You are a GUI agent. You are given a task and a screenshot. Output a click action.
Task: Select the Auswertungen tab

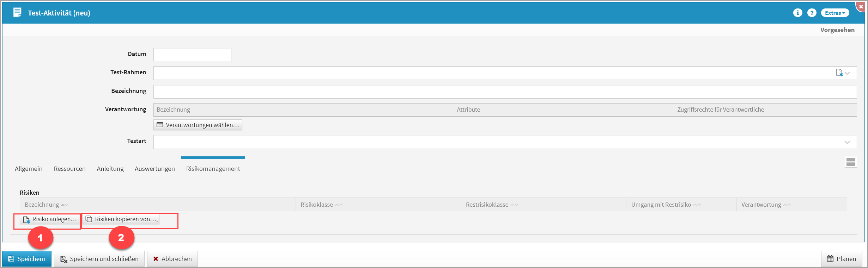(x=154, y=169)
